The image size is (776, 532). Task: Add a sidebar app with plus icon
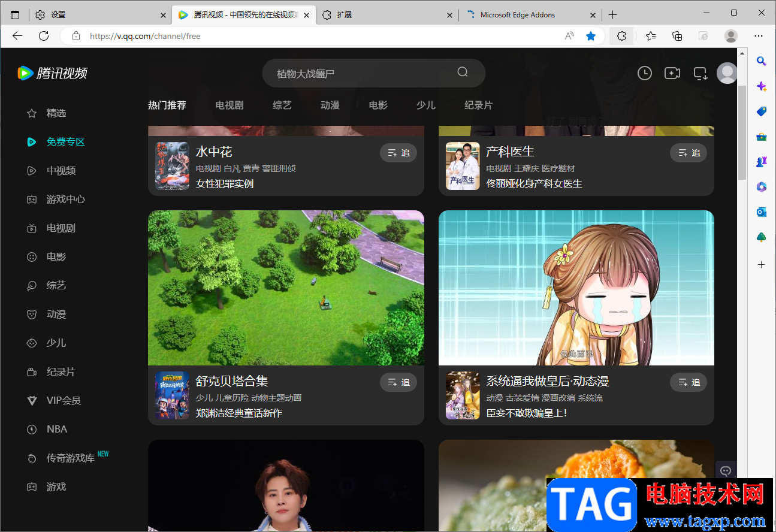click(761, 264)
